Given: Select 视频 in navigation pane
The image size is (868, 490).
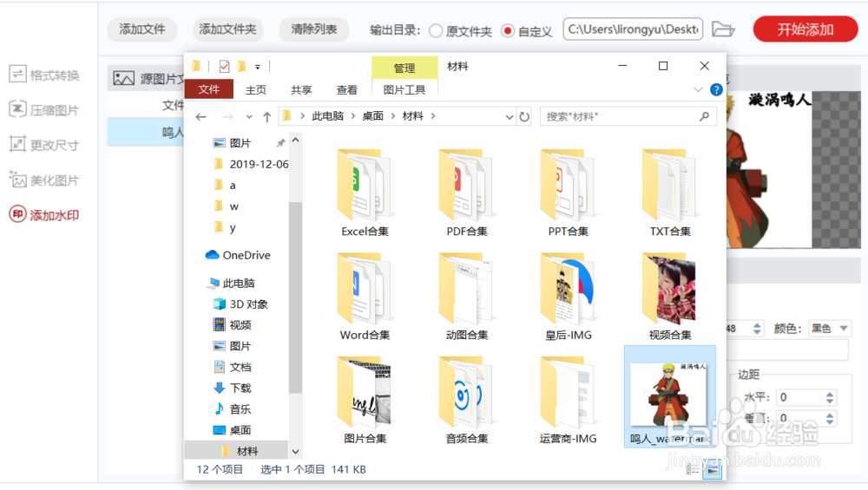Looking at the screenshot, I should [233, 325].
